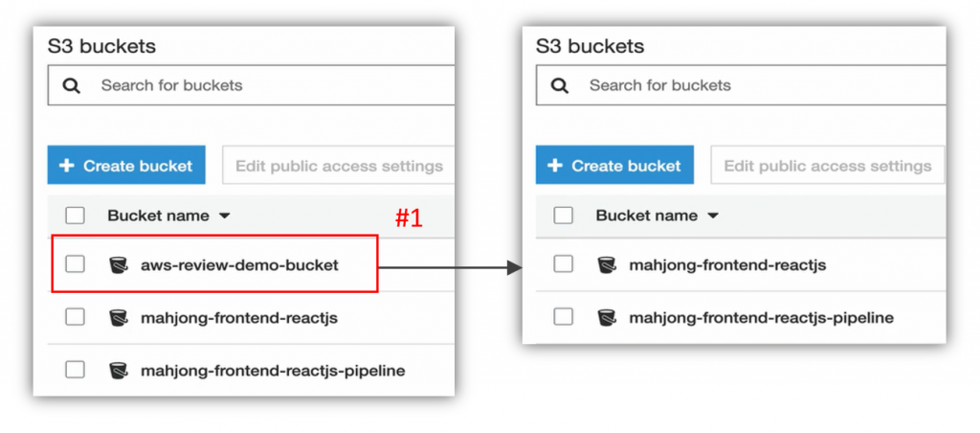The height and width of the screenshot is (433, 980).
Task: Click the plus icon on left Create bucket
Action: tap(67, 166)
